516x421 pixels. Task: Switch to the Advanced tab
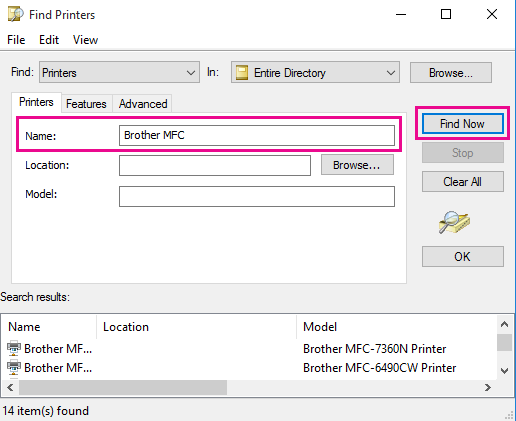143,104
